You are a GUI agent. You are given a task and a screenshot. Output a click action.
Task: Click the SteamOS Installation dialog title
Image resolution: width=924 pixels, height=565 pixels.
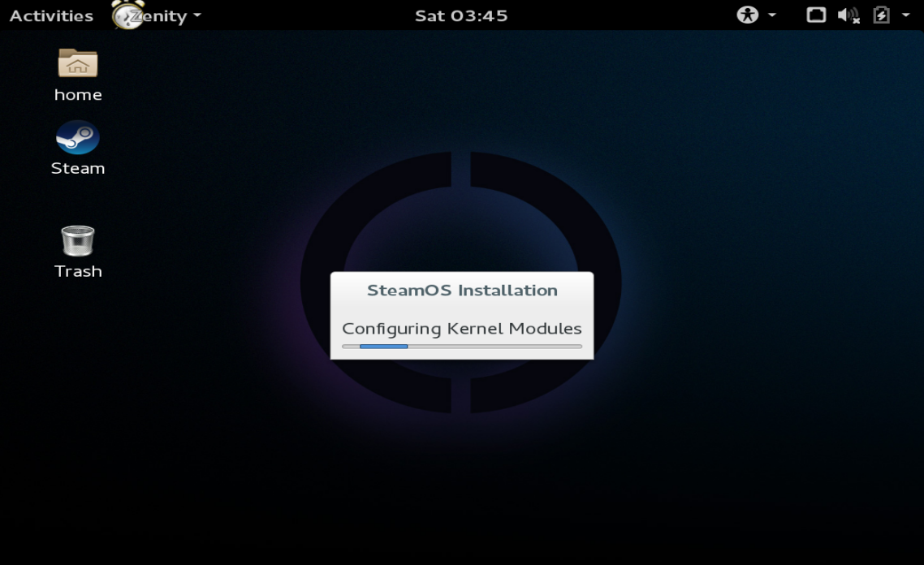(x=462, y=291)
